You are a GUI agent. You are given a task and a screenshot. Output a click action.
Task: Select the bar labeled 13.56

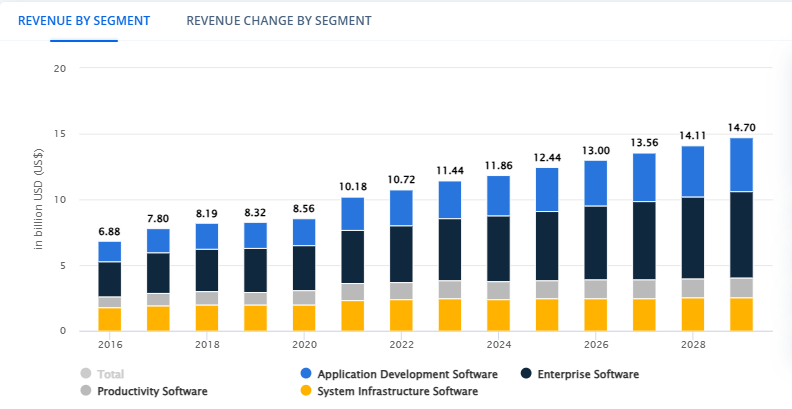click(x=644, y=242)
